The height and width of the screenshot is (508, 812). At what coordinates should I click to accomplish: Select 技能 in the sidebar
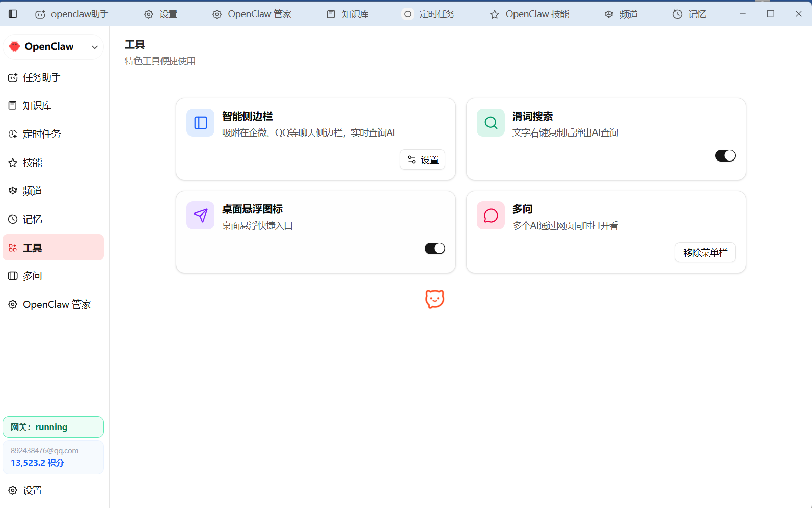pyautogui.click(x=53, y=163)
